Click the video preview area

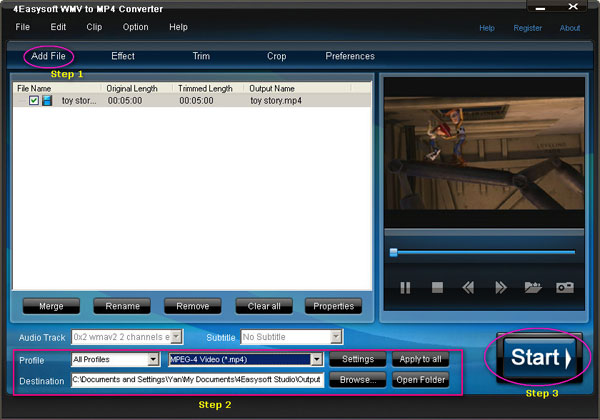click(x=484, y=153)
